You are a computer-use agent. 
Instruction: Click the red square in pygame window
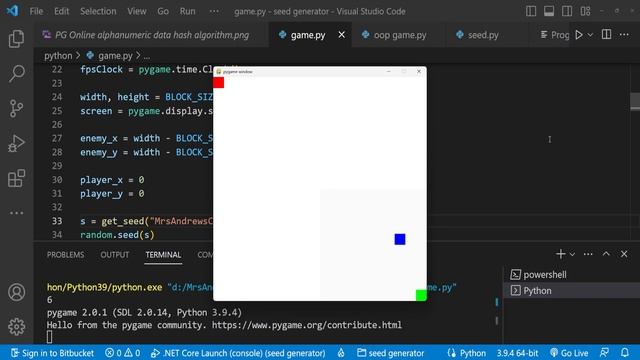tap(219, 82)
